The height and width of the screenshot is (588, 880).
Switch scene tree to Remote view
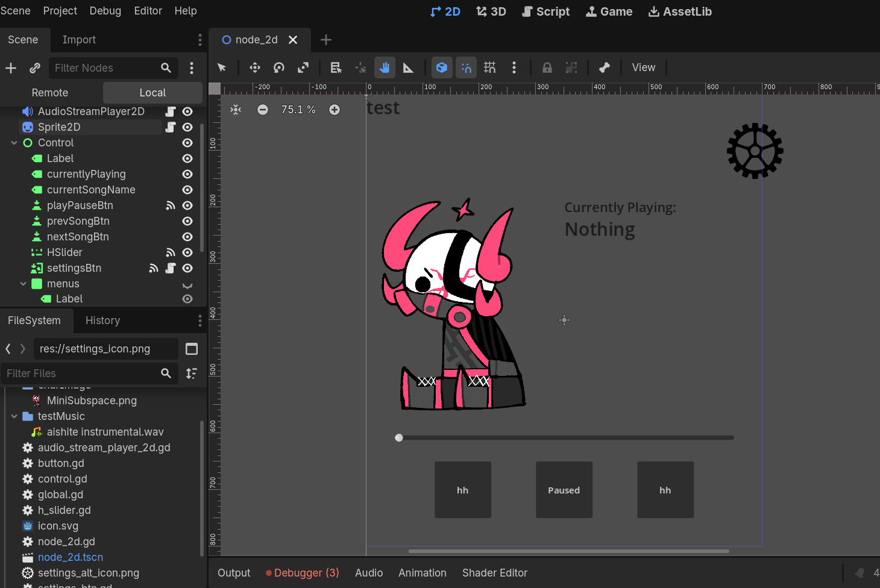(50, 93)
